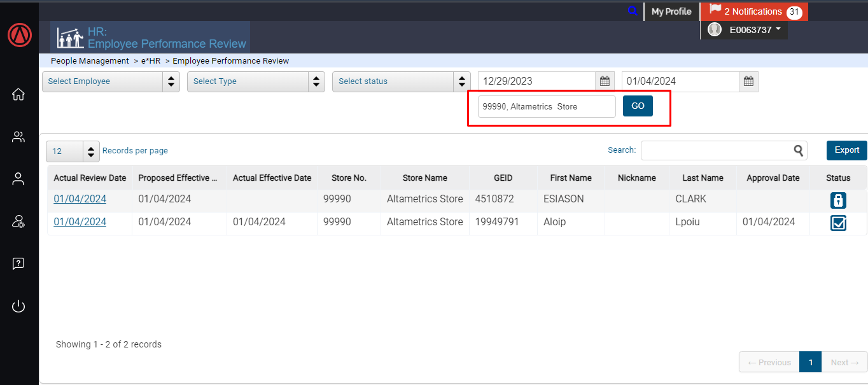Open the start date calendar picker
This screenshot has height=385, width=868.
(x=605, y=81)
